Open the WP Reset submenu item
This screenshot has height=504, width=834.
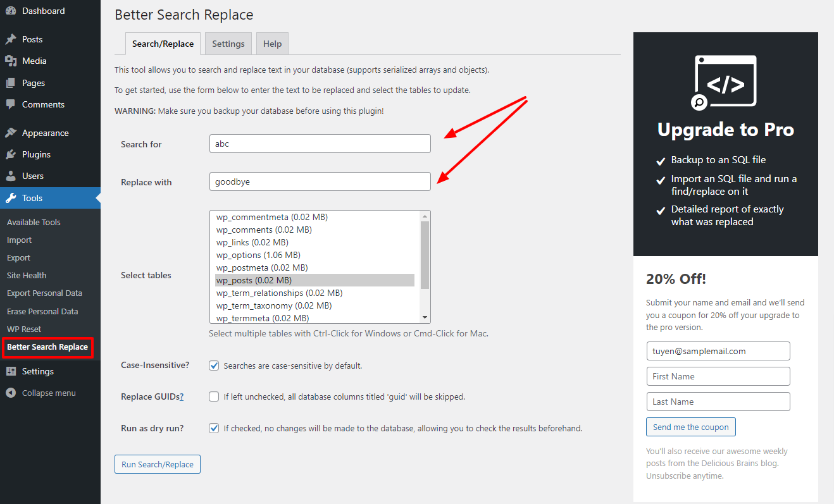[x=24, y=329]
